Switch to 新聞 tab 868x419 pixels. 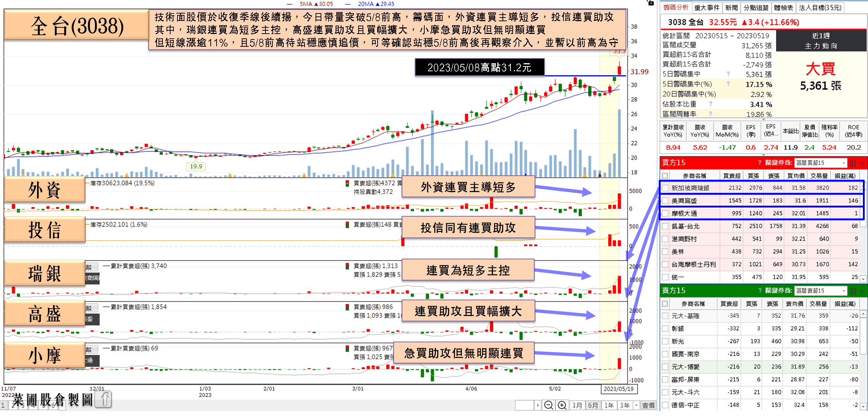[731, 8]
